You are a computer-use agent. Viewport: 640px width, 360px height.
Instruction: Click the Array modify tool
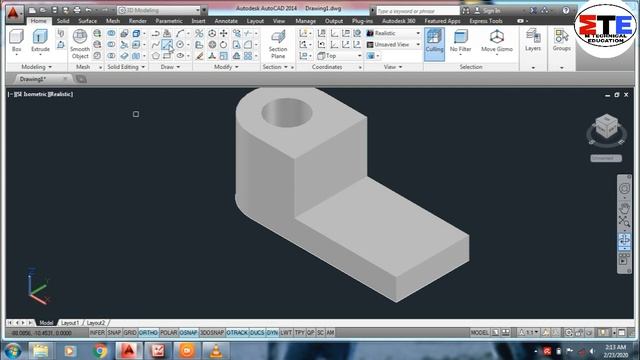tap(248, 56)
